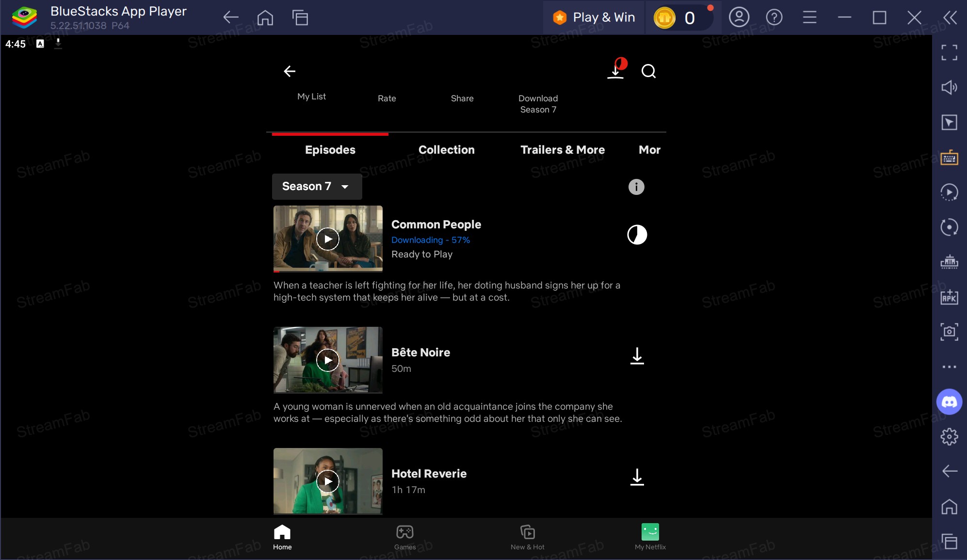Open Netflix downloads icon with red badge
The image size is (967, 560).
[617, 68]
